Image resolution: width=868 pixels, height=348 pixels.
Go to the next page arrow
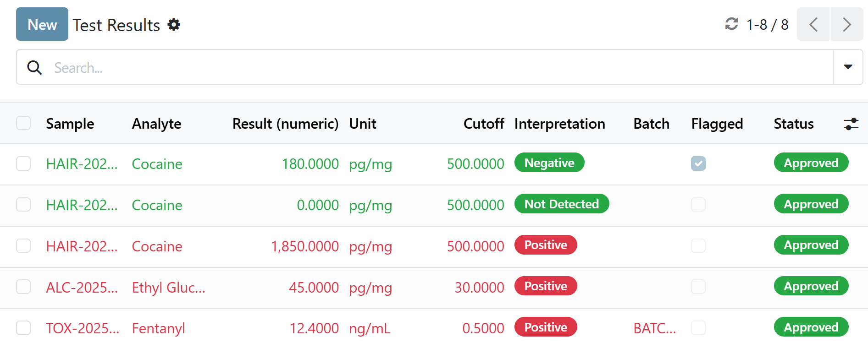click(x=846, y=24)
